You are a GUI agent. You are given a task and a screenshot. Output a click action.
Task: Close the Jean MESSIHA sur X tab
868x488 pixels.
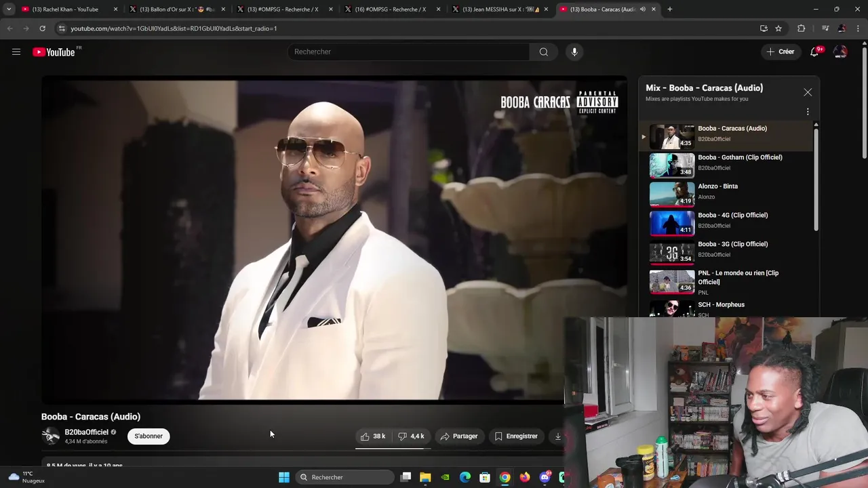546,9
